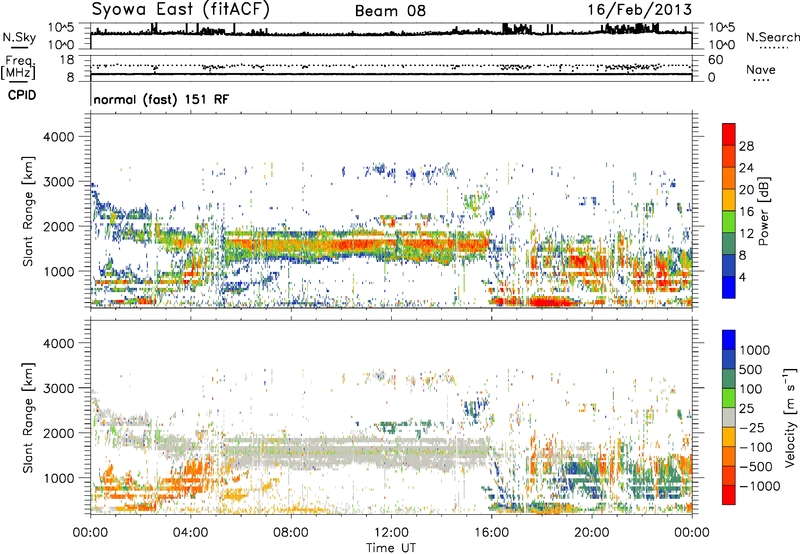Click the "Power [dB]" colorbar title
Image resolution: width=800 pixels, height=554 pixels.
763,211
